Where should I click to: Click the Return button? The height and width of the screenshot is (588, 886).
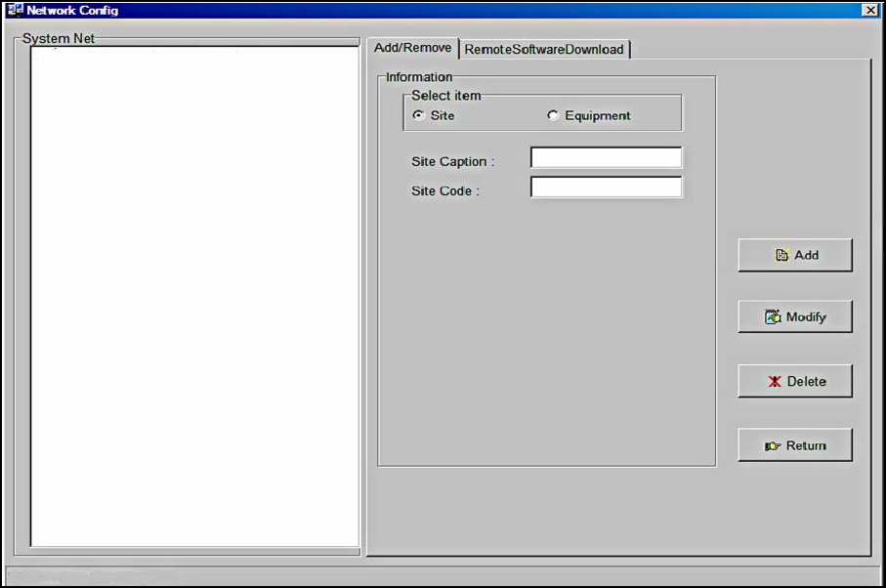(x=795, y=445)
